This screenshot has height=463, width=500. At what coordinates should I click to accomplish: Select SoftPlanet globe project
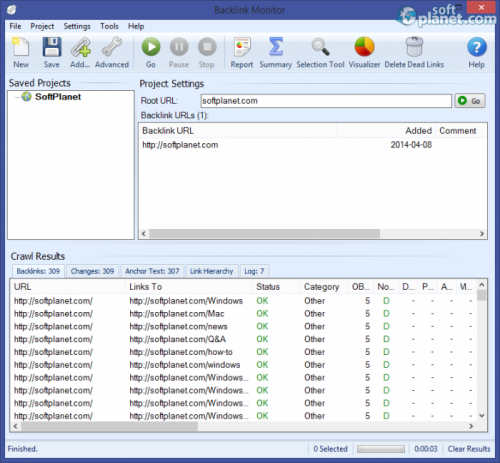pos(52,97)
